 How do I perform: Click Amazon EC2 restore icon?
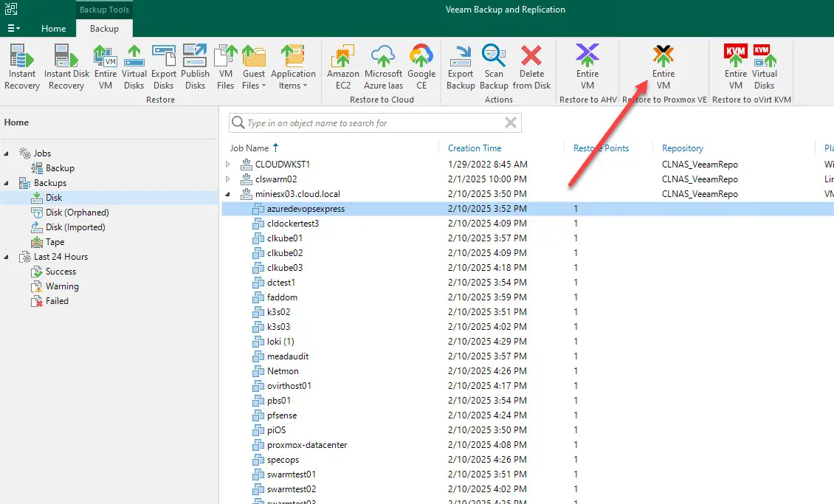click(x=343, y=66)
